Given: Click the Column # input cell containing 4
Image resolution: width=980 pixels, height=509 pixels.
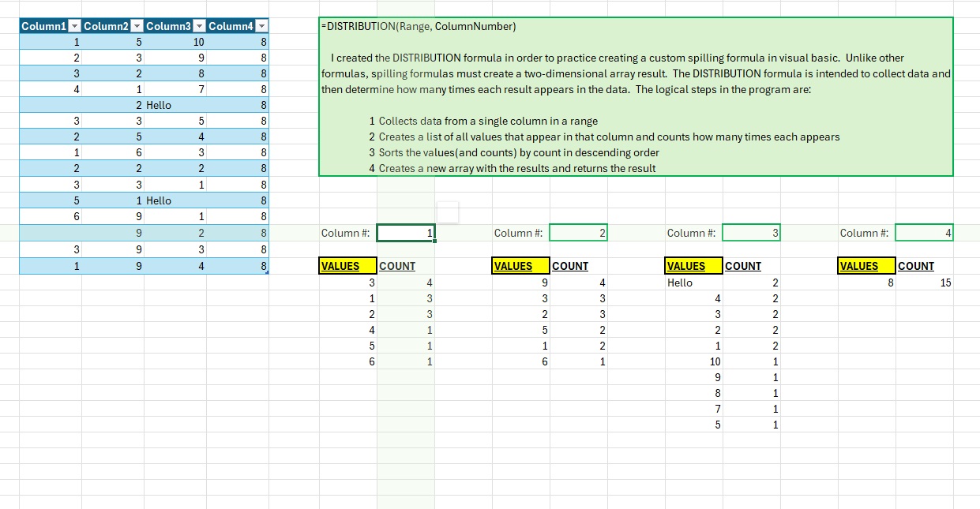Looking at the screenshot, I should pyautogui.click(x=924, y=233).
